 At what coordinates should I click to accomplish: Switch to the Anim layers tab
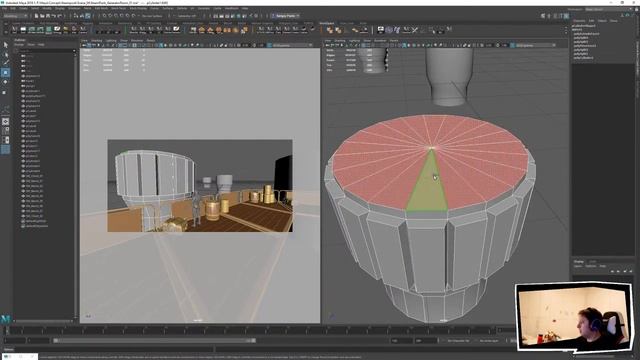pos(593,261)
